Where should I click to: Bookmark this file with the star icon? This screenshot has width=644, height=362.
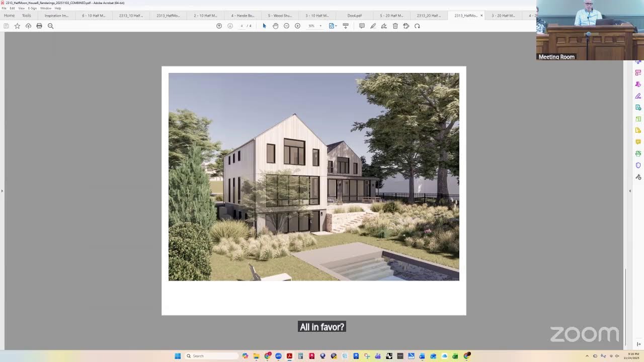pyautogui.click(x=17, y=26)
